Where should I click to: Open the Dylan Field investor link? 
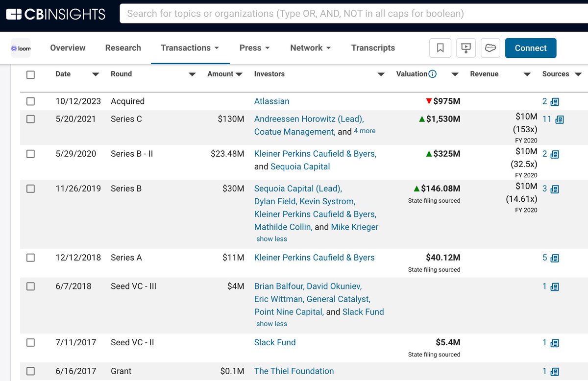click(275, 201)
